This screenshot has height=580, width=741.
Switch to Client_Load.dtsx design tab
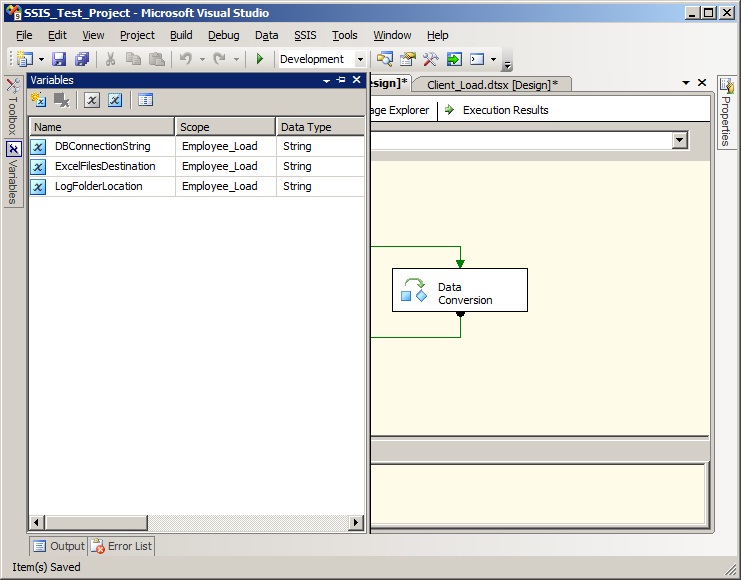(492, 85)
